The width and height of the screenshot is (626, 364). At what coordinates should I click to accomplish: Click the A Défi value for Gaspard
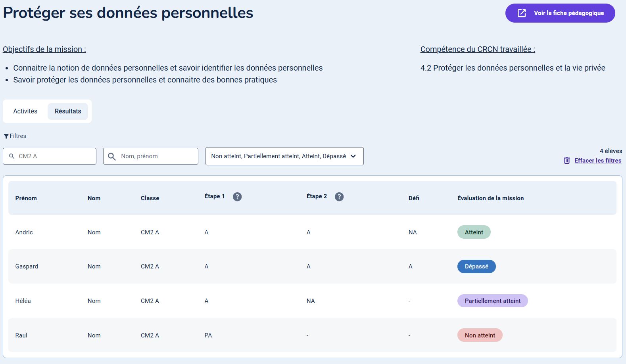click(x=411, y=266)
